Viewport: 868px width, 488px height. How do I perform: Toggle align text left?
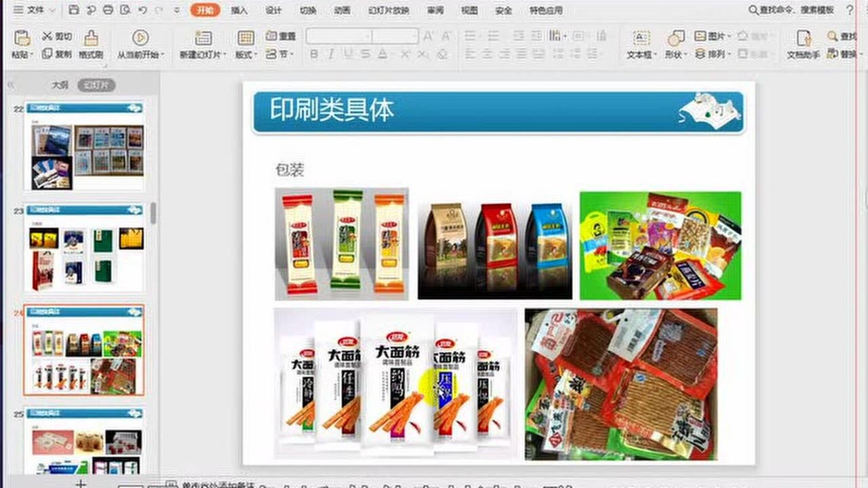pyautogui.click(x=469, y=54)
